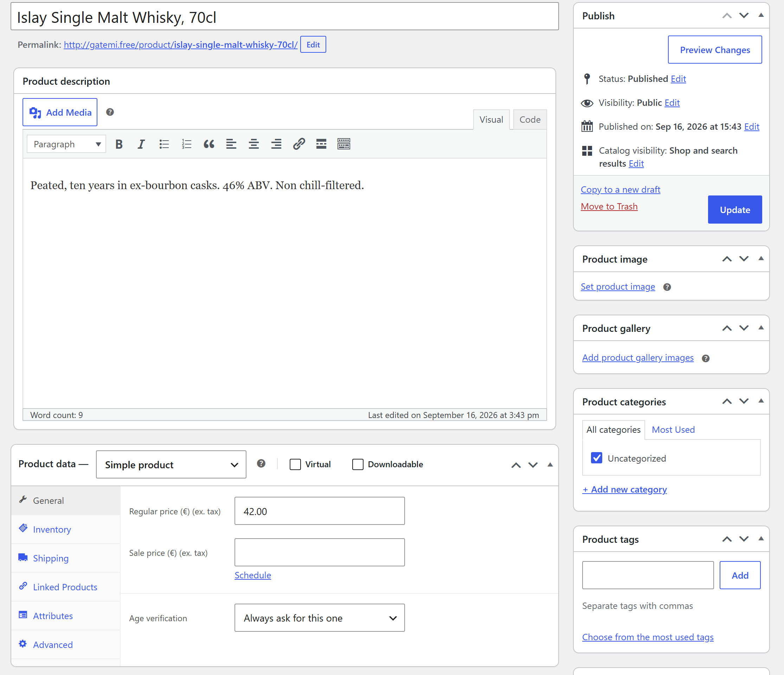784x675 pixels.
Task: Apply blockquote formatting
Action: 209,144
